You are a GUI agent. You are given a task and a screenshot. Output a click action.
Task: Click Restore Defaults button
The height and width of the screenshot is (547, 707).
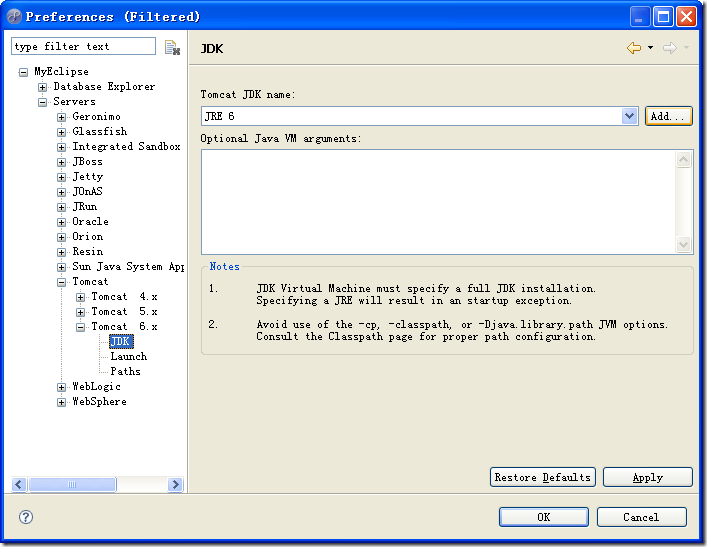tap(542, 477)
